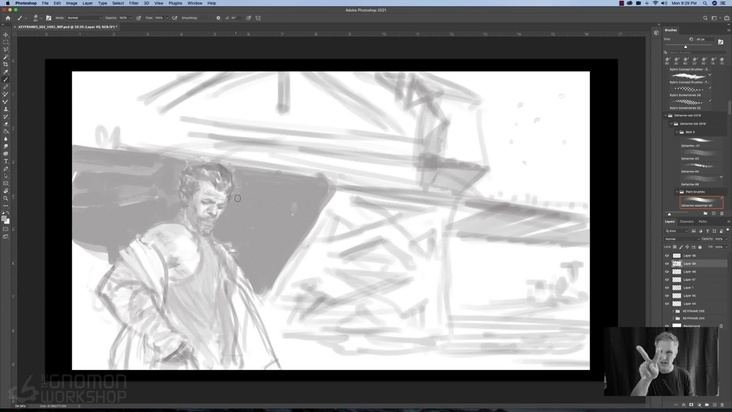732x412 pixels.
Task: Select Kyle's Screentones 08 brush
Action: pyautogui.click(x=689, y=92)
